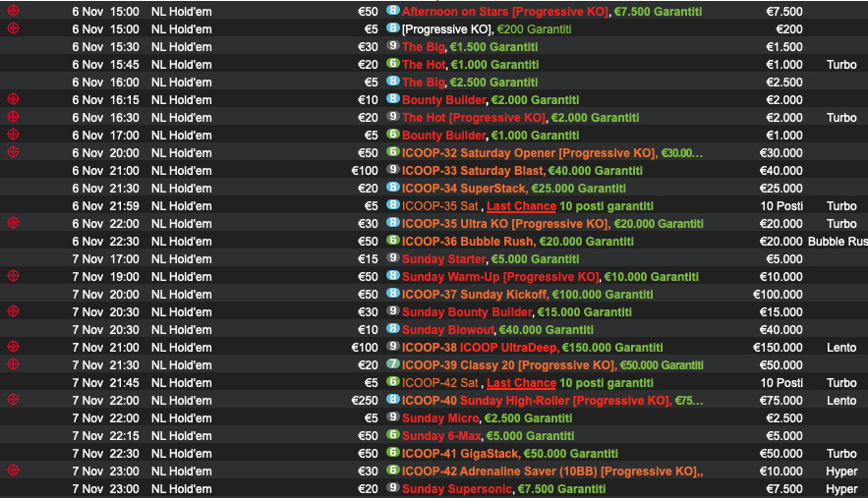Screen dimensions: 868x498
Task: Click the Turbo label on The Hot €1.000 row
Action: (x=841, y=65)
